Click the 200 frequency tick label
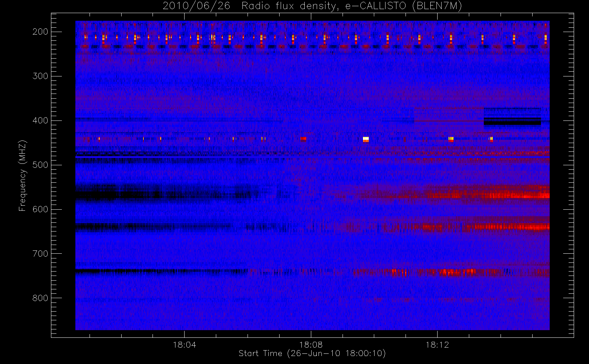Screen dimensions: 589x364 (40, 32)
